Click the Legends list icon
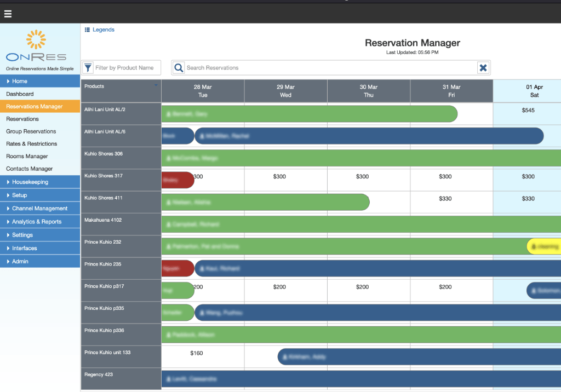561x392 pixels. (87, 30)
